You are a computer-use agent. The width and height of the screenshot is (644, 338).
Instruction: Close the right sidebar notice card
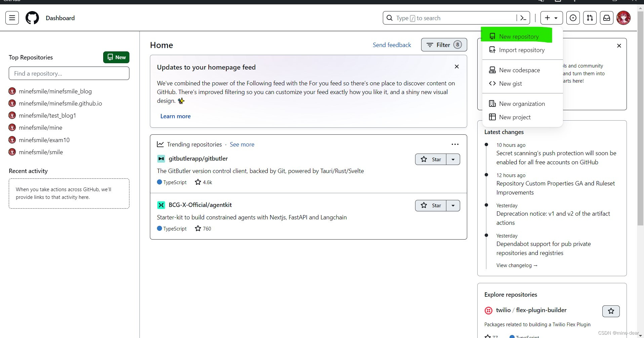[x=619, y=46]
